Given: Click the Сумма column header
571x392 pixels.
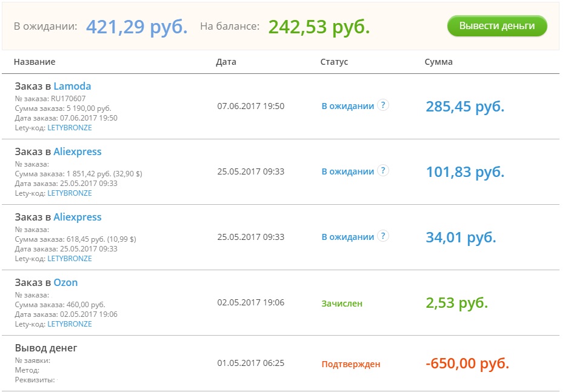Looking at the screenshot, I should coord(438,62).
